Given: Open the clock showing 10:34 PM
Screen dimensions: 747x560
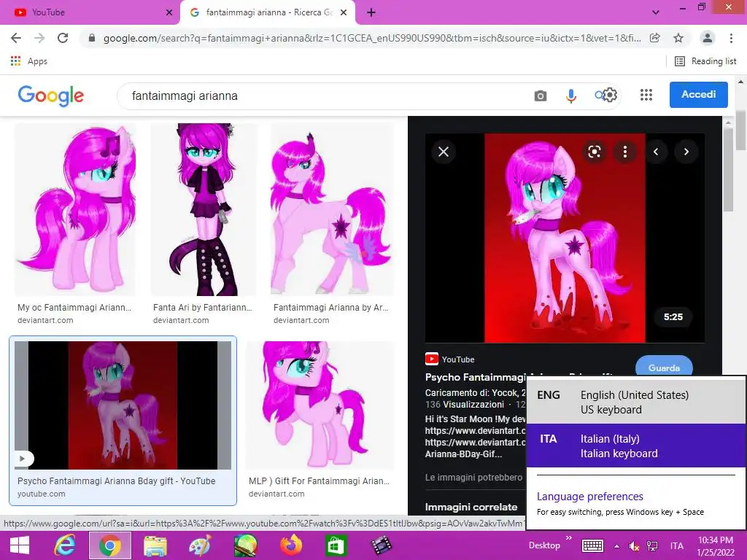Looking at the screenshot, I should pos(716,545).
